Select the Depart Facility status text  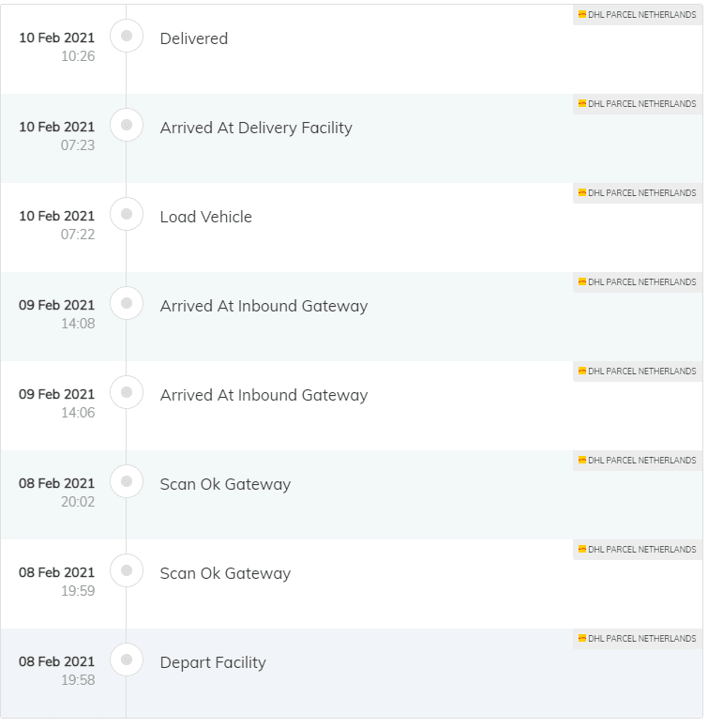tap(213, 662)
